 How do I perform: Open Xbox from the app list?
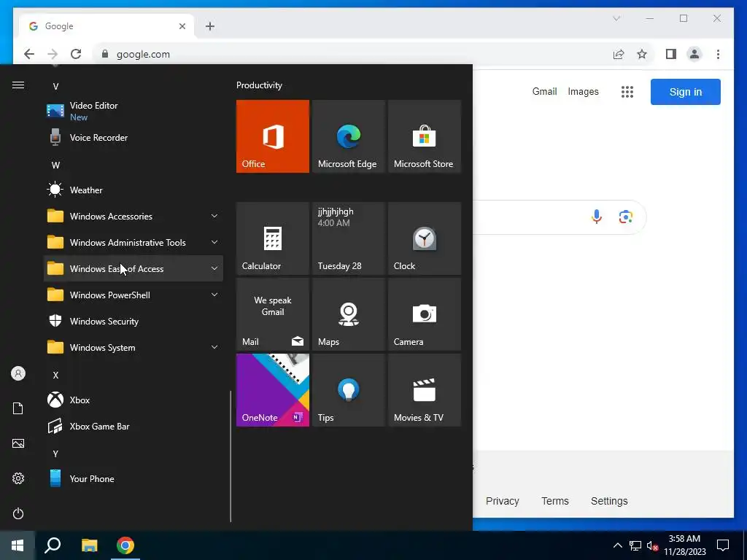pyautogui.click(x=133, y=400)
